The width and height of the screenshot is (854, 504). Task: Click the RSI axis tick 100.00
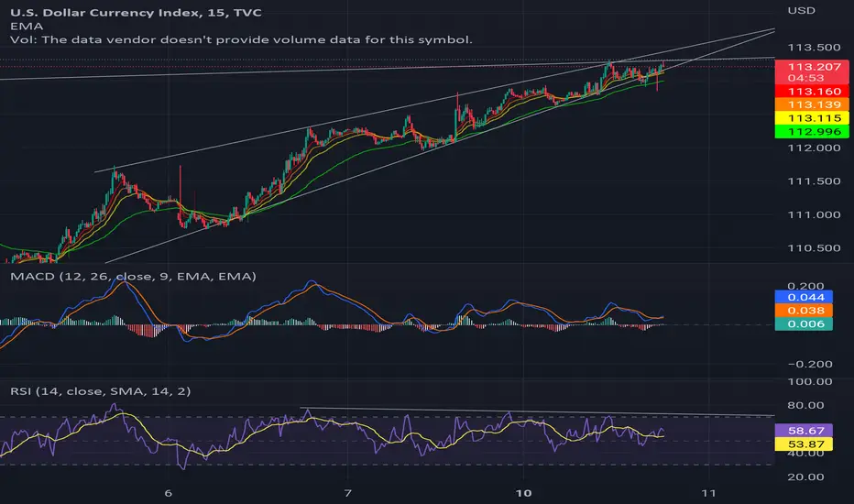click(x=809, y=381)
